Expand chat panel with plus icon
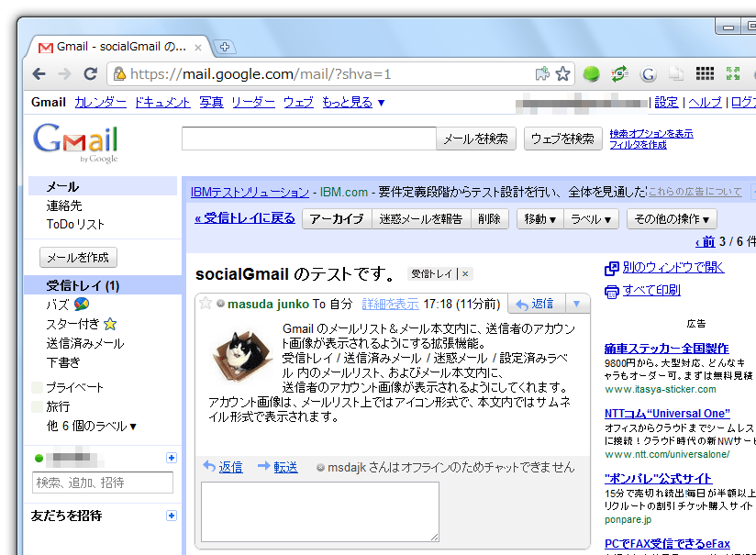 [172, 458]
